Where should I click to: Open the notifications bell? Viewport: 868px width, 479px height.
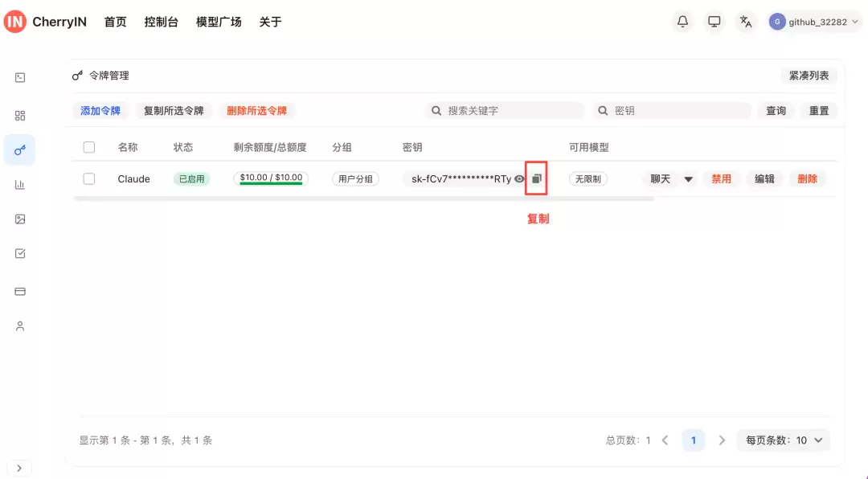[x=682, y=22]
